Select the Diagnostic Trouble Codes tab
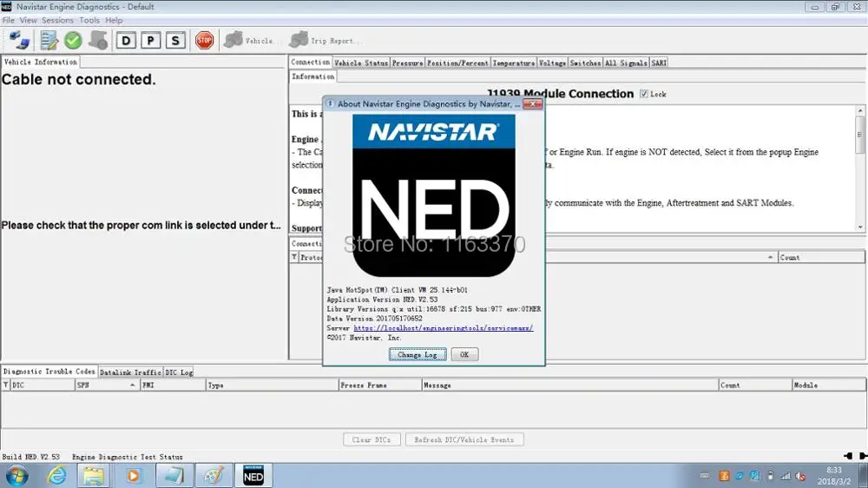The width and height of the screenshot is (868, 488). [x=49, y=372]
